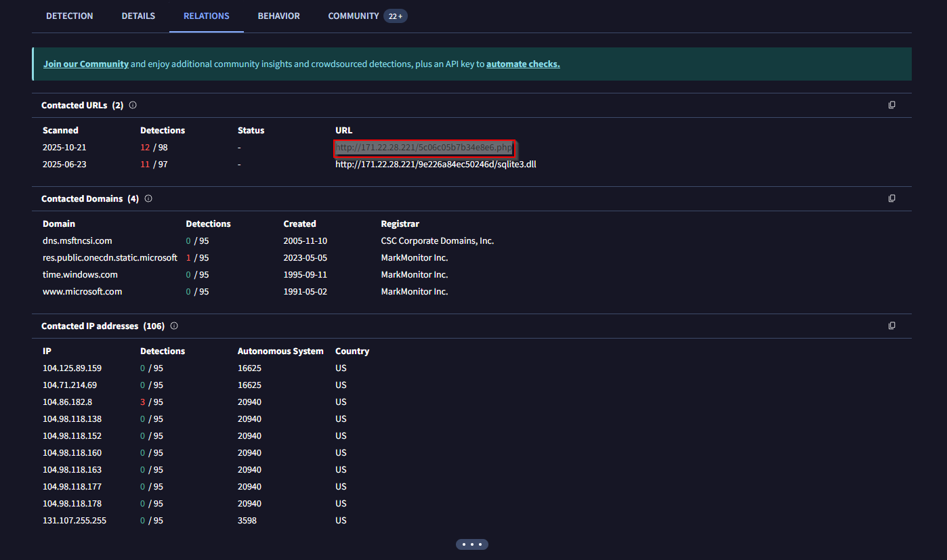Copy the Contacted URLs list
Viewport: 947px width, 560px height.
(x=891, y=105)
